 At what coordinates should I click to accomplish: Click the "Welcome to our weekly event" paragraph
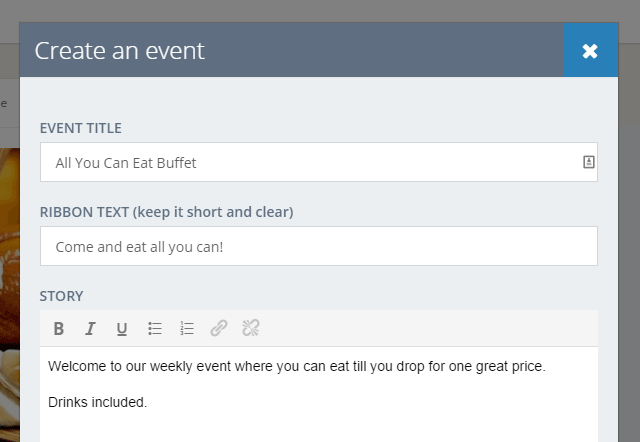pos(296,366)
